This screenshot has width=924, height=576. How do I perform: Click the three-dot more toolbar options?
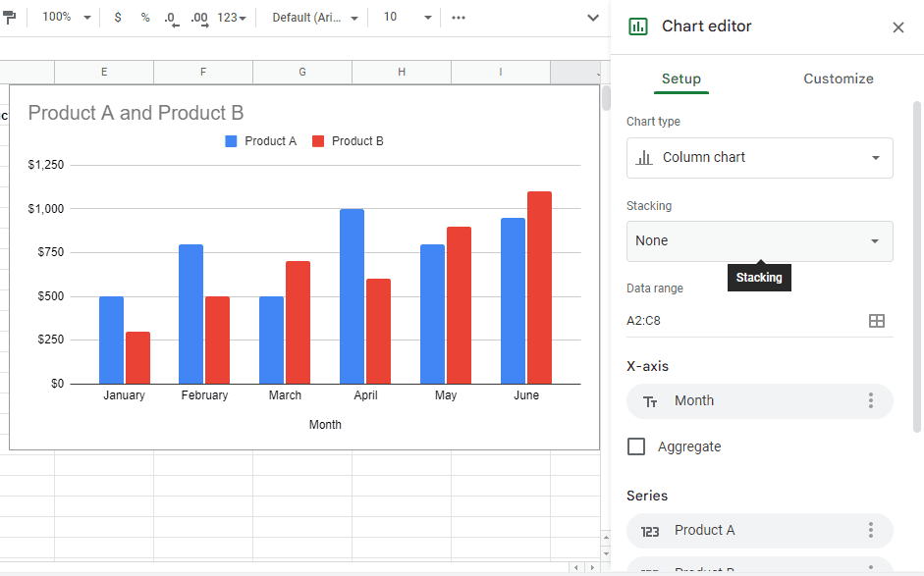[459, 18]
